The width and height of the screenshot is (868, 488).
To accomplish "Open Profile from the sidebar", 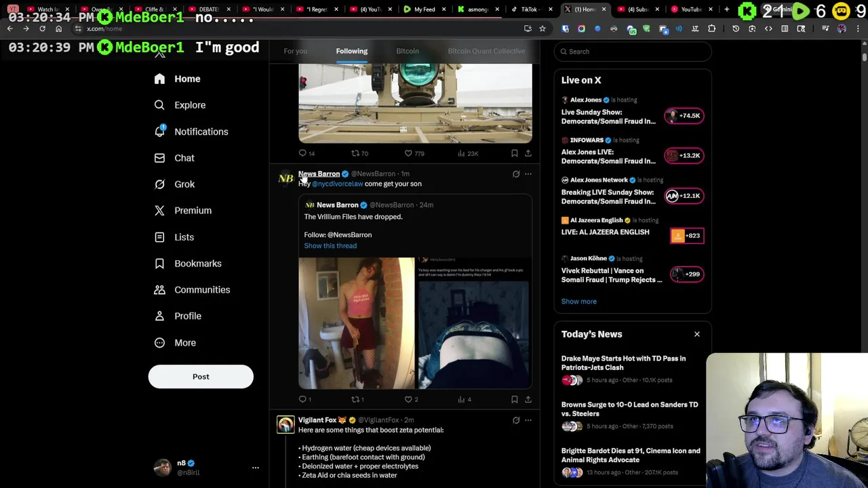I will pyautogui.click(x=178, y=316).
